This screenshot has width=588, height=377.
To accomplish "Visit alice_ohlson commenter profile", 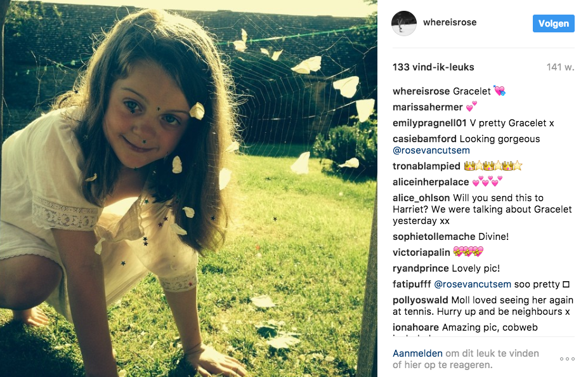I will click(x=421, y=197).
